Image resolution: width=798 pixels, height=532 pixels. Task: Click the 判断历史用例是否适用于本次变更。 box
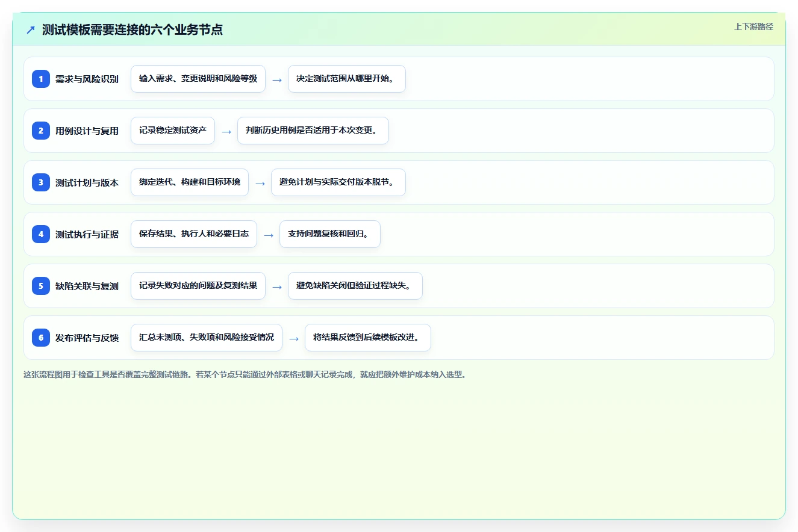(x=313, y=131)
